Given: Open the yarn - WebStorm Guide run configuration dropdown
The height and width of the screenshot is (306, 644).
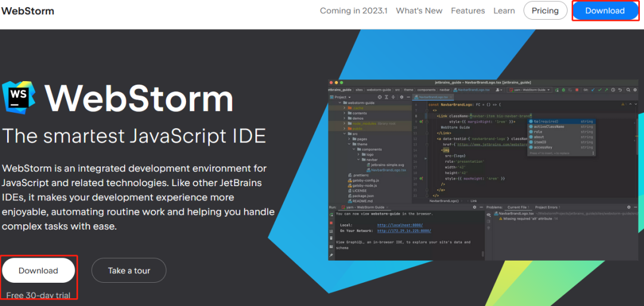Looking at the screenshot, I should click(530, 90).
